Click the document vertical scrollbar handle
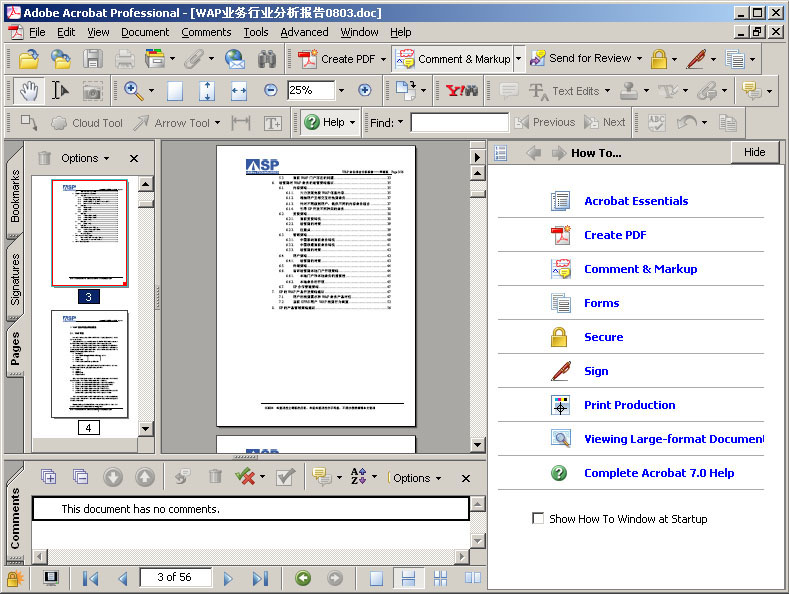This screenshot has width=789, height=594. point(478,193)
